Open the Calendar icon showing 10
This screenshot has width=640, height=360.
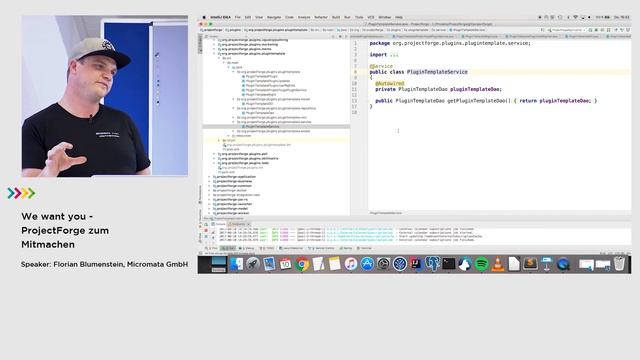point(285,264)
